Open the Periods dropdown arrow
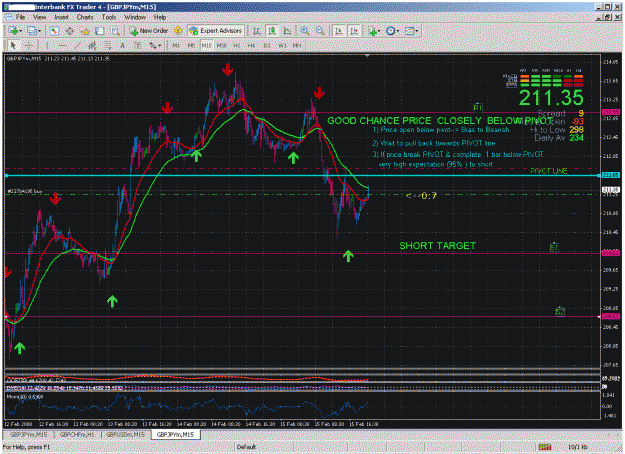 [398, 31]
